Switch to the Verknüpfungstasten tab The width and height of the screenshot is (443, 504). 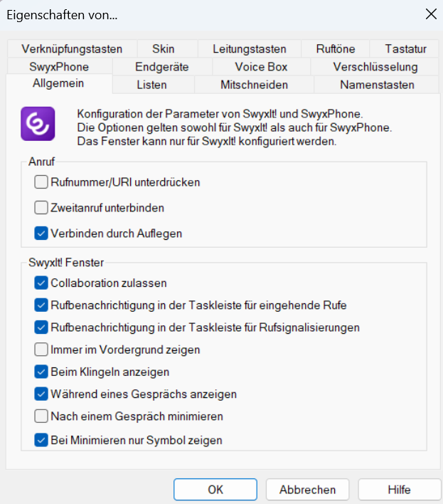pos(72,49)
